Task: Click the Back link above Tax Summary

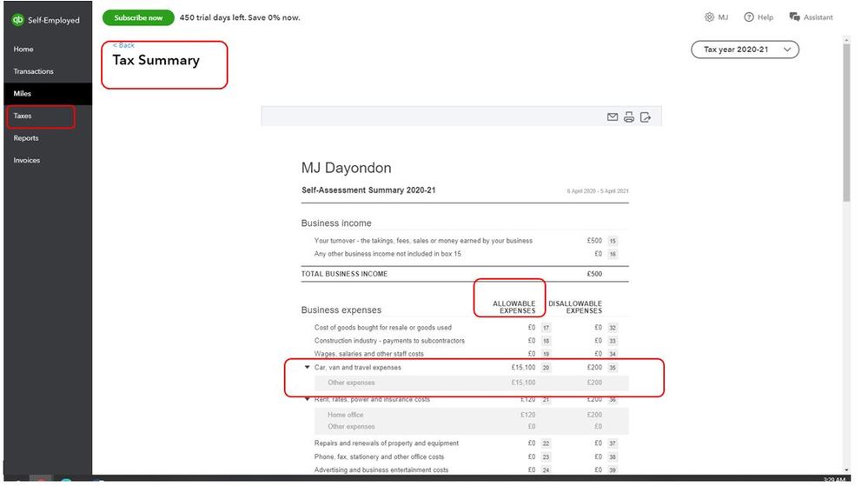Action: coord(123,45)
